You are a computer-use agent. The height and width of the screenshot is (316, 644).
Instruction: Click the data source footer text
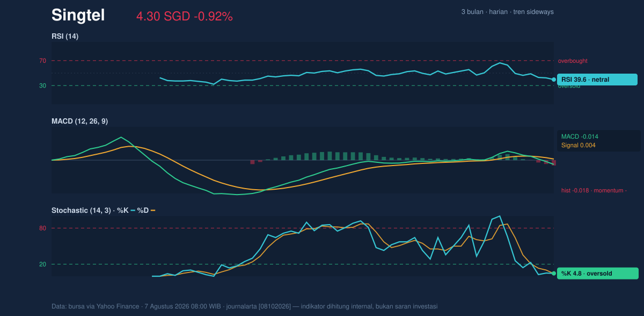[x=245, y=306]
